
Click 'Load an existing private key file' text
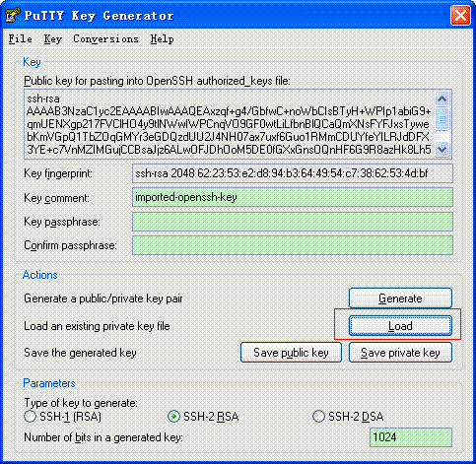click(x=97, y=326)
